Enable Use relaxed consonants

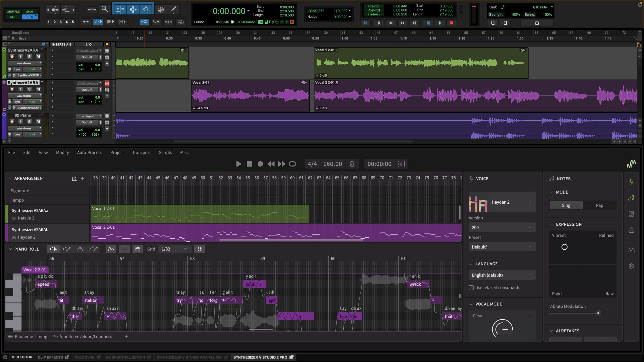tap(471, 287)
